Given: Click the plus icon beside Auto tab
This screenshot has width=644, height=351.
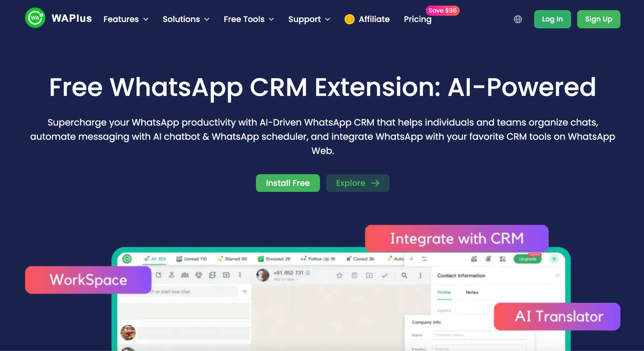Looking at the screenshot, I should pyautogui.click(x=411, y=259).
